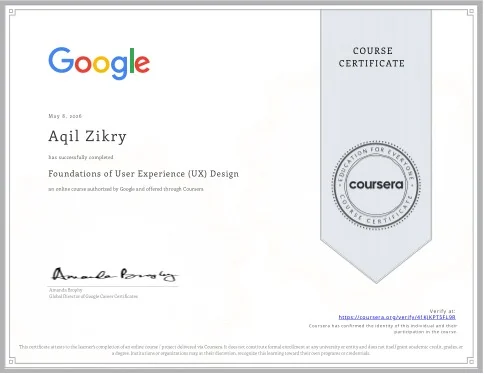Select the 'Foundations of User Experience (UX) Design' title
The width and height of the screenshot is (484, 374).
point(143,174)
